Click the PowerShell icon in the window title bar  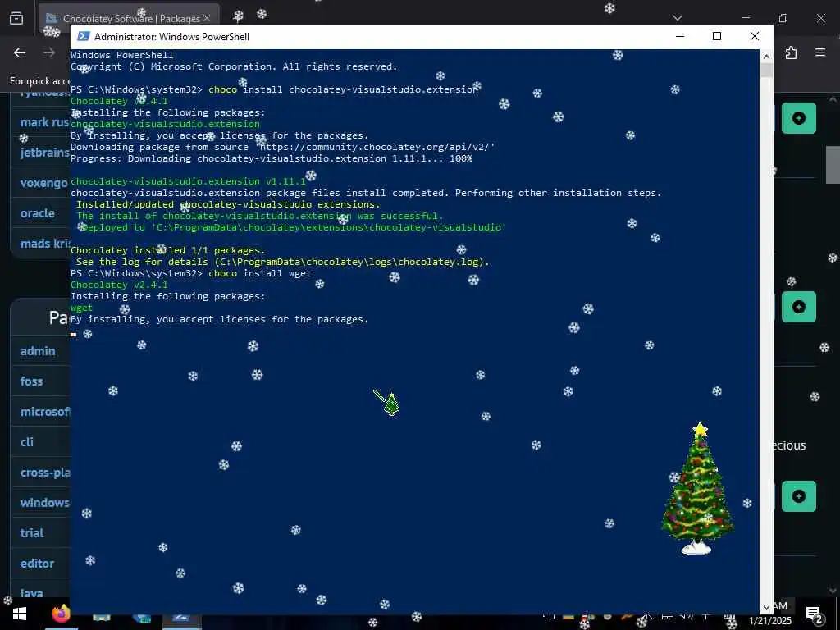(83, 36)
